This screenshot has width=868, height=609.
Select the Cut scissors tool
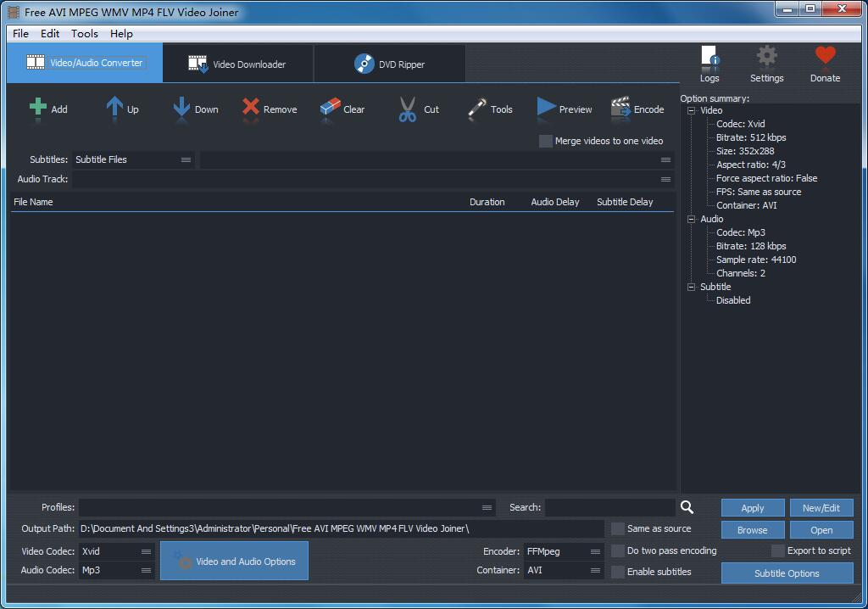pyautogui.click(x=408, y=109)
